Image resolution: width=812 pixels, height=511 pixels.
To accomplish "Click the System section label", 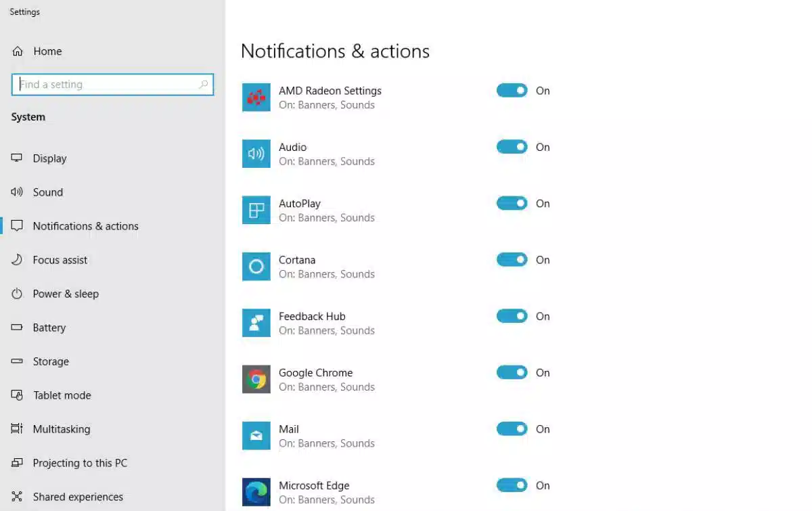I will [x=28, y=117].
